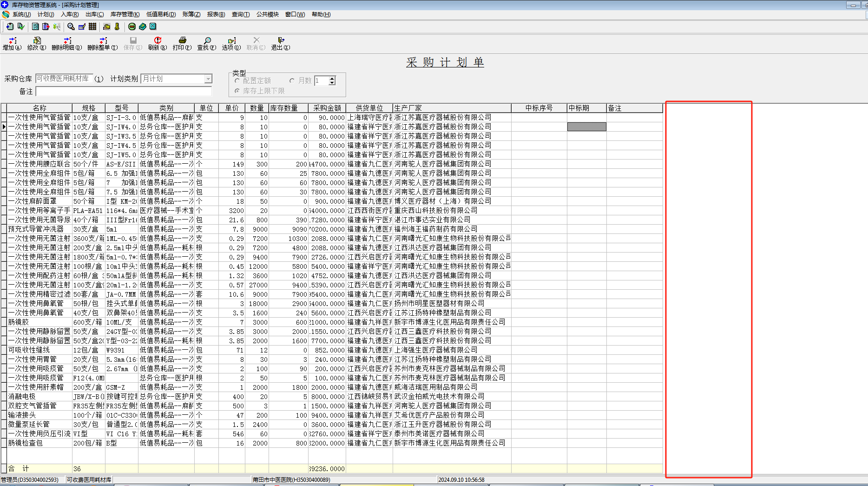Click the highlighted 中标期 cell in second row
The image size is (868, 486).
coord(586,126)
